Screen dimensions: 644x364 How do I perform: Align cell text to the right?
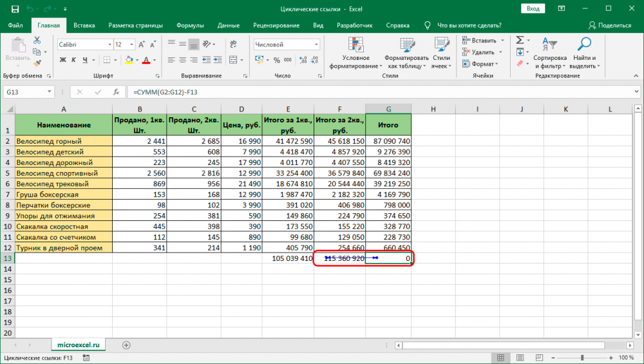click(x=194, y=60)
